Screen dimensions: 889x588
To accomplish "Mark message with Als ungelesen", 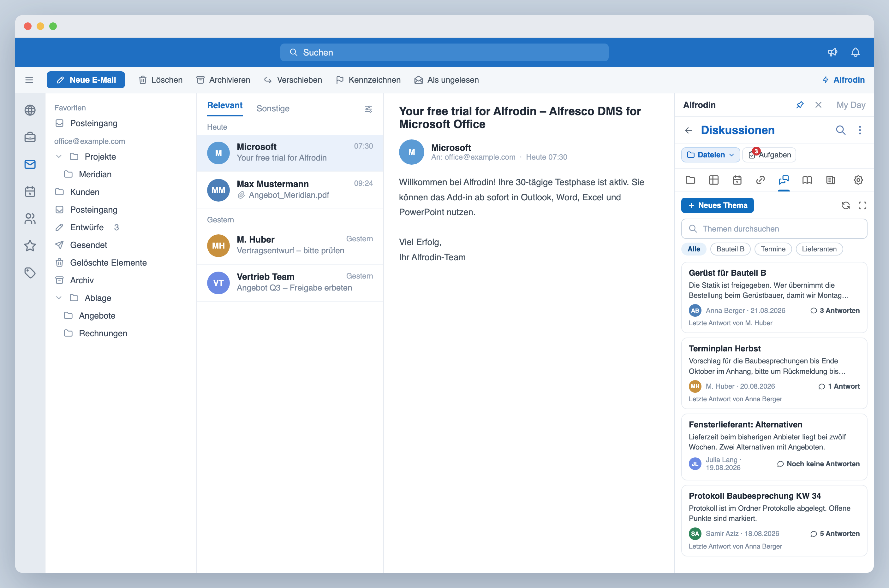I will [446, 80].
